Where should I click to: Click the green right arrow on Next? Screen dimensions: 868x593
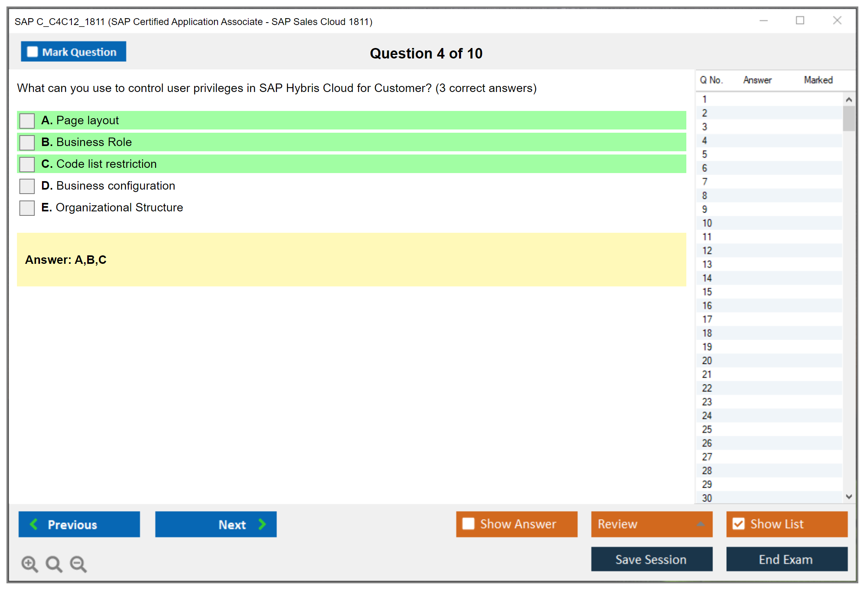point(262,524)
